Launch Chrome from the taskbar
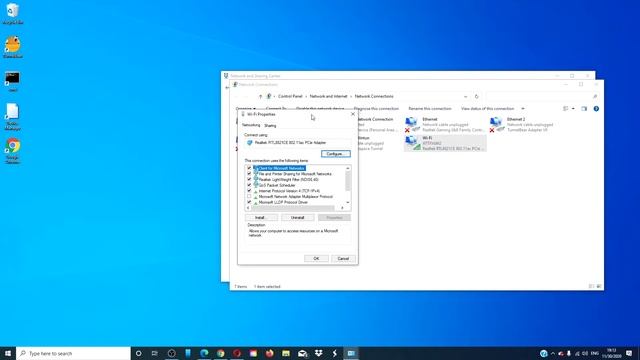This screenshot has width=640, height=360. [x=220, y=353]
